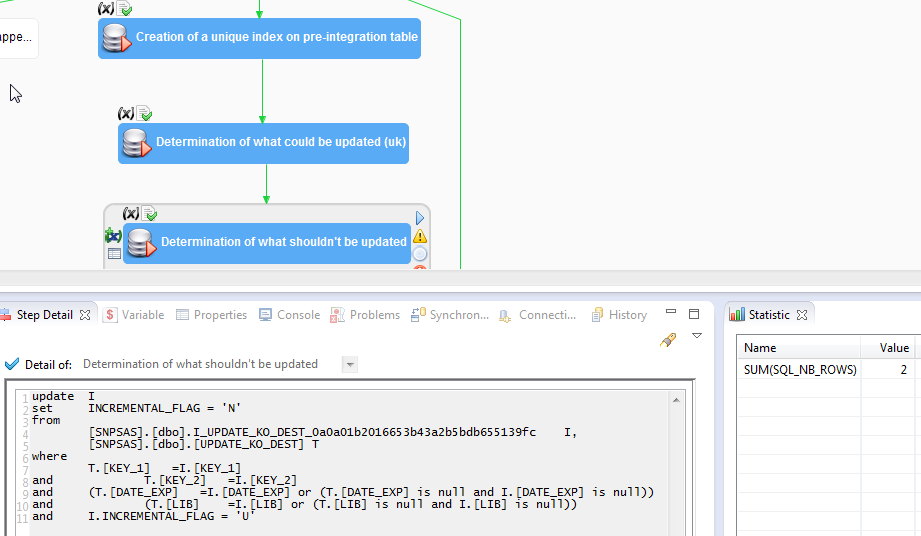Screen dimensions: 921x536
Task: Click SQL line "INCREMENTAL_FLAG = 'N'"
Action: (x=164, y=408)
